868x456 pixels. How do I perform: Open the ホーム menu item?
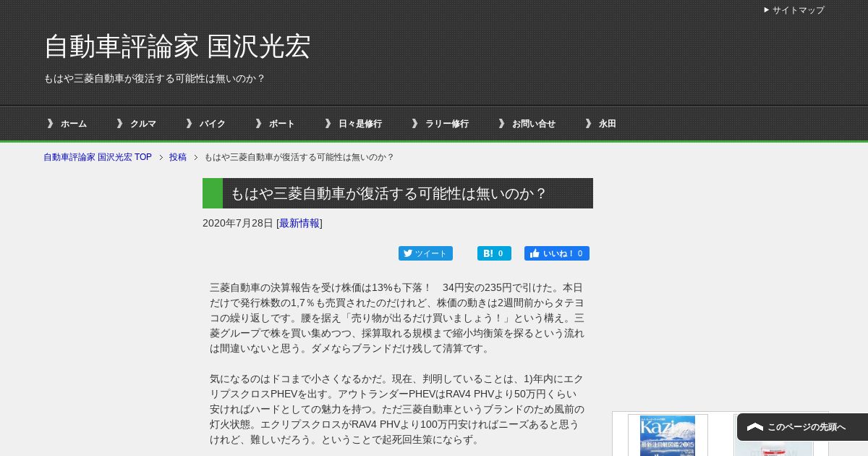click(x=73, y=124)
